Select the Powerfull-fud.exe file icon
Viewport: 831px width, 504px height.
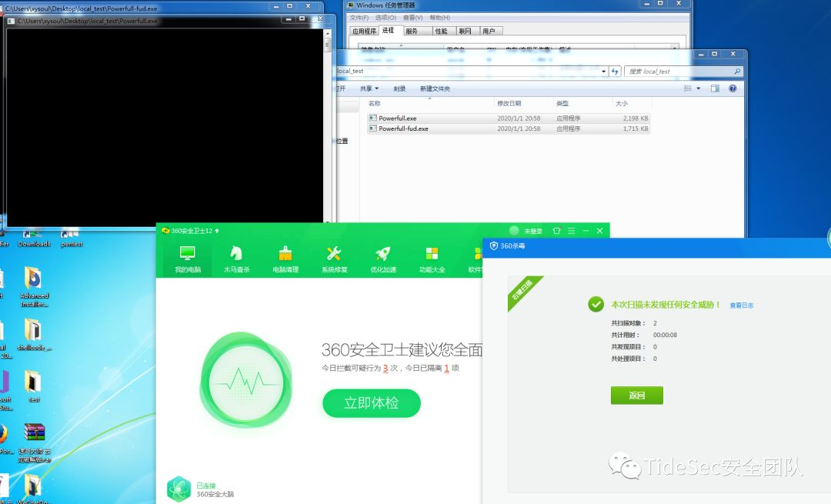pos(373,129)
